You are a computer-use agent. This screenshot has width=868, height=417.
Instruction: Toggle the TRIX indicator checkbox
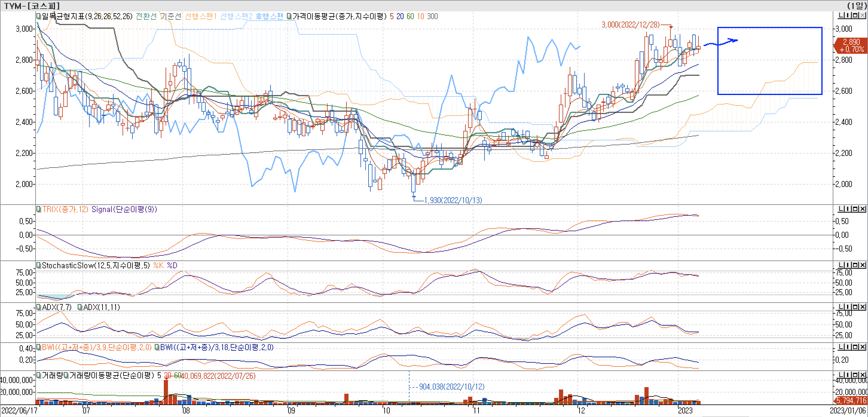[x=39, y=209]
